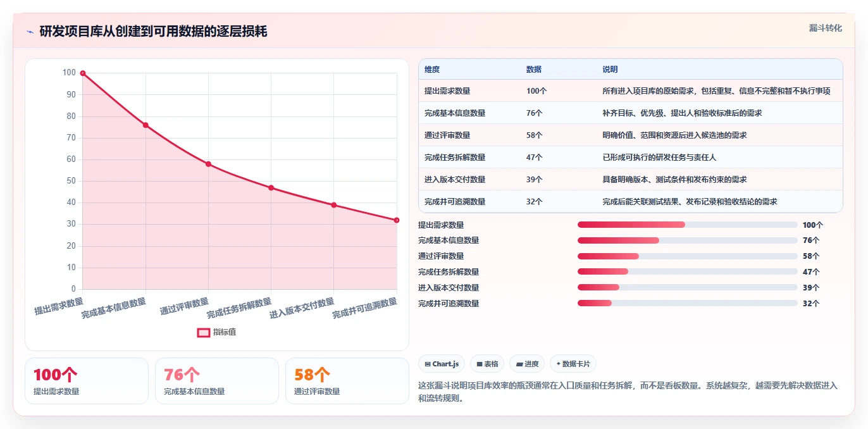Image resolution: width=868 pixels, height=429 pixels.
Task: Click the 漏斗转化 label in the header
Action: point(826,28)
